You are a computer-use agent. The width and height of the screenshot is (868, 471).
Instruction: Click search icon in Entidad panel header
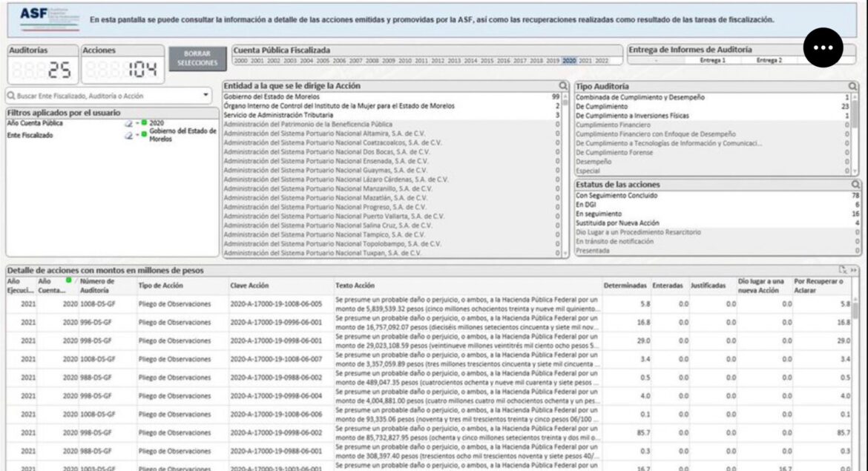click(x=563, y=86)
